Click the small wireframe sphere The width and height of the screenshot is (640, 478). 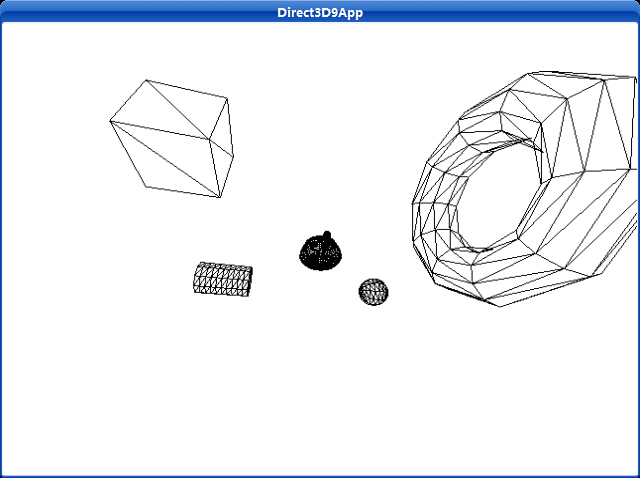click(373, 292)
